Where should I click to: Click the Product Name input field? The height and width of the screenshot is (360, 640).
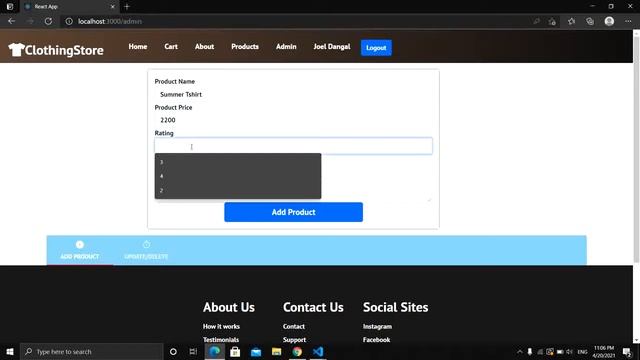pyautogui.click(x=293, y=94)
